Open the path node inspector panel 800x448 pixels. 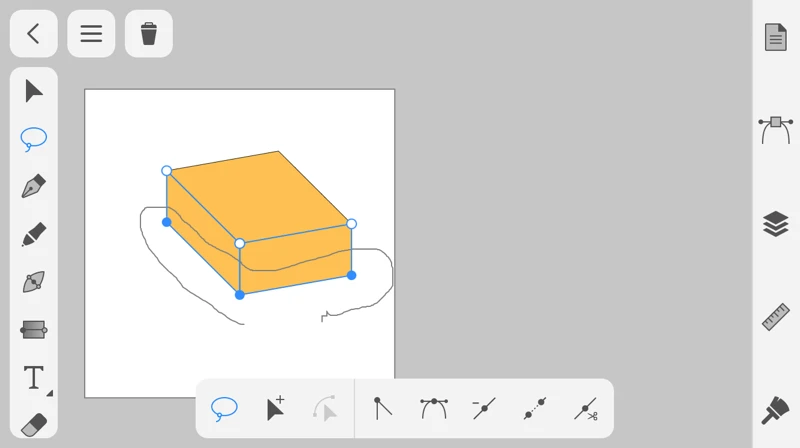pyautogui.click(x=776, y=129)
